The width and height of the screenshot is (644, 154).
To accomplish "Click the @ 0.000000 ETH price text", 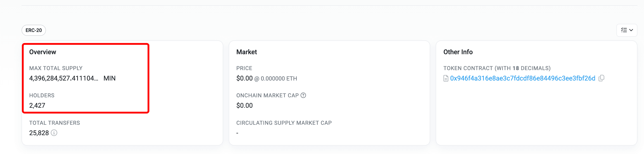I will pyautogui.click(x=276, y=79).
